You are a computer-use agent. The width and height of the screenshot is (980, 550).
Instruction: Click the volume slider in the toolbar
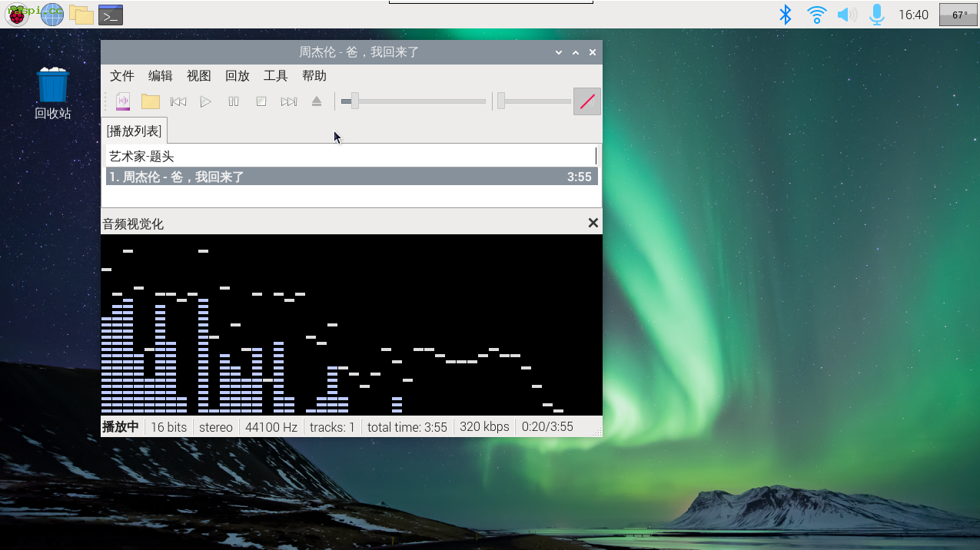pos(534,101)
